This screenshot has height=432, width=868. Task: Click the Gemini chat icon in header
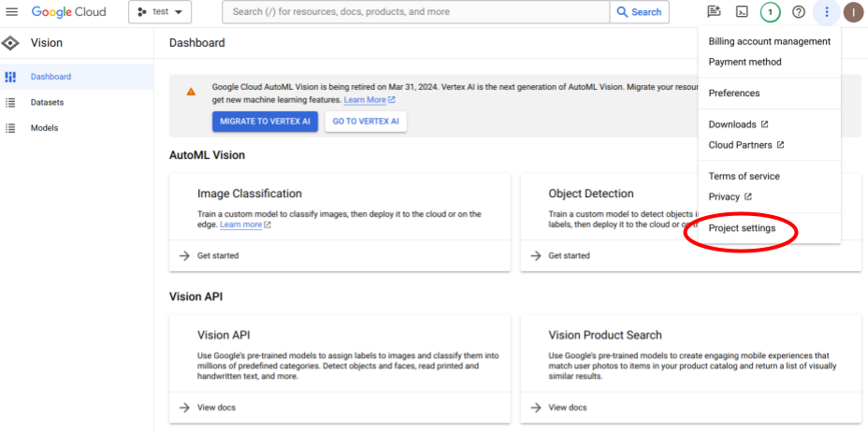(714, 12)
